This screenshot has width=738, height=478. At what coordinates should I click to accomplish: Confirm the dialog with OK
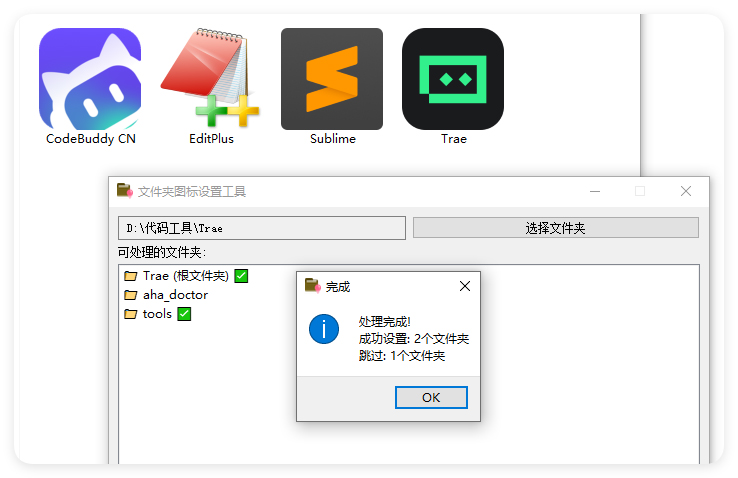(x=431, y=398)
